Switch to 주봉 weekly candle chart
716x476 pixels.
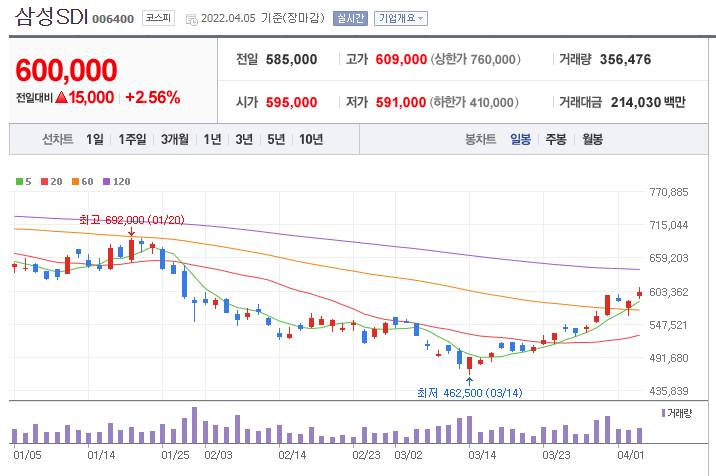point(556,139)
